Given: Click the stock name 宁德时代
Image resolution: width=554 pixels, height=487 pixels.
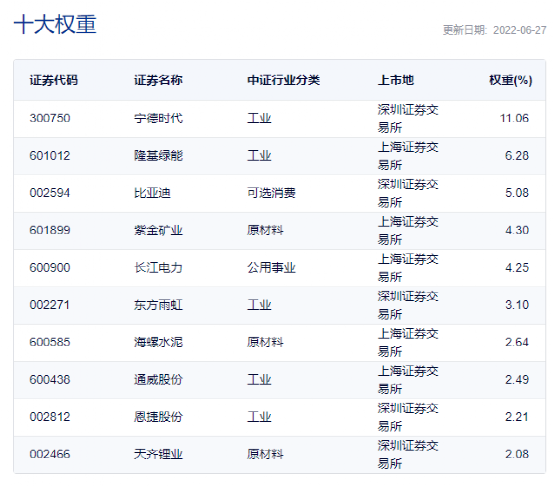Looking at the screenshot, I should click(158, 118).
